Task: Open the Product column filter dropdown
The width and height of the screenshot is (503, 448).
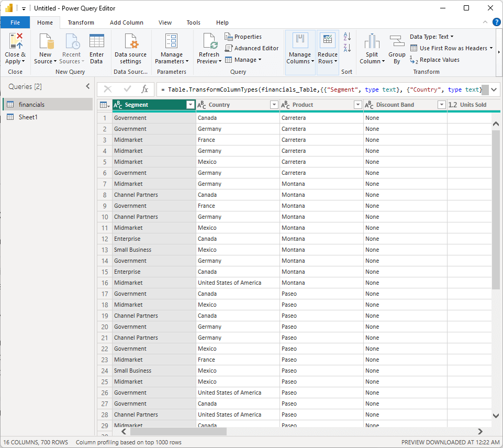Action: (x=358, y=105)
